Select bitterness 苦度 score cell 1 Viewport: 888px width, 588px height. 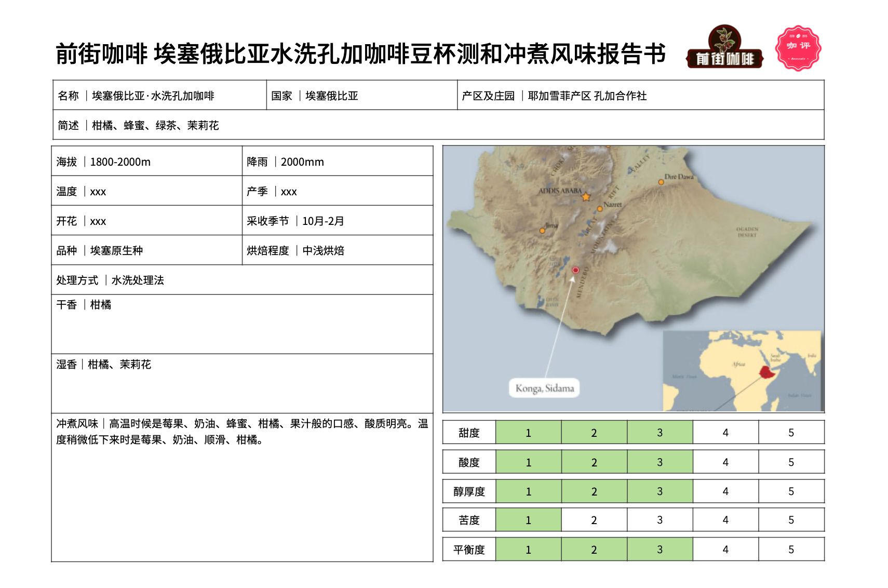click(528, 520)
